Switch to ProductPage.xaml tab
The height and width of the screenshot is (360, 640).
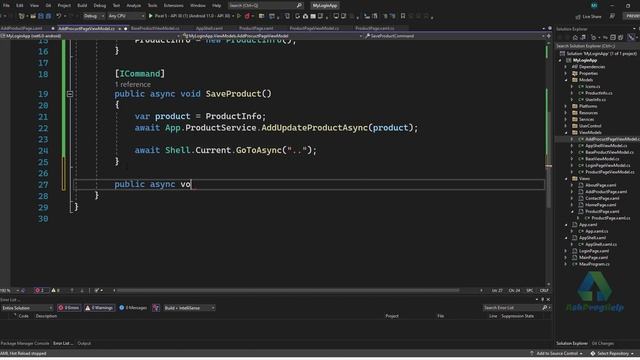click(256, 29)
